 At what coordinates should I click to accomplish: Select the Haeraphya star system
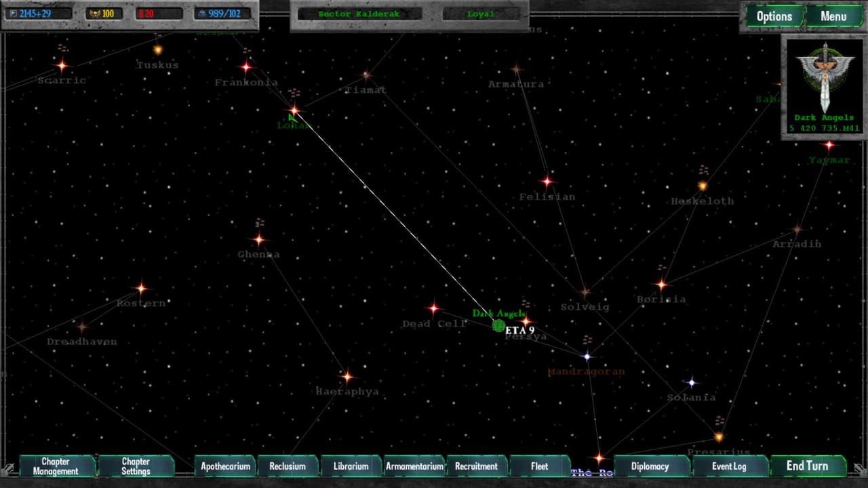[347, 376]
